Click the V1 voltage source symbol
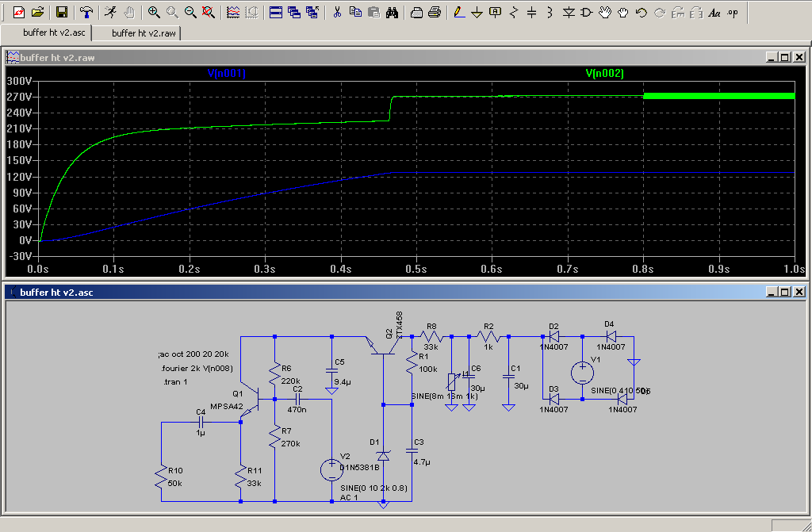This screenshot has width=812, height=532. coord(582,372)
